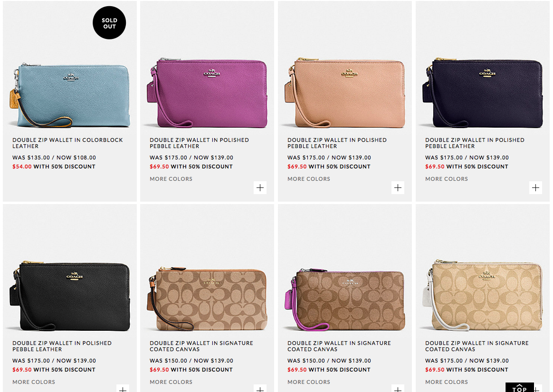This screenshot has height=392, width=553.
Task: Open More Colors for magenta pebble wallet
Action: pyautogui.click(x=171, y=179)
